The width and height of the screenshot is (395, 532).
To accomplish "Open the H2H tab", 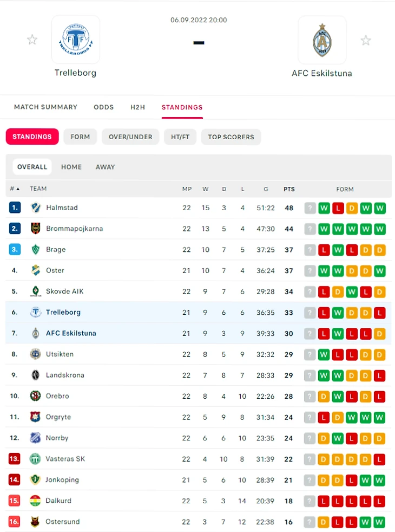I will pos(137,107).
